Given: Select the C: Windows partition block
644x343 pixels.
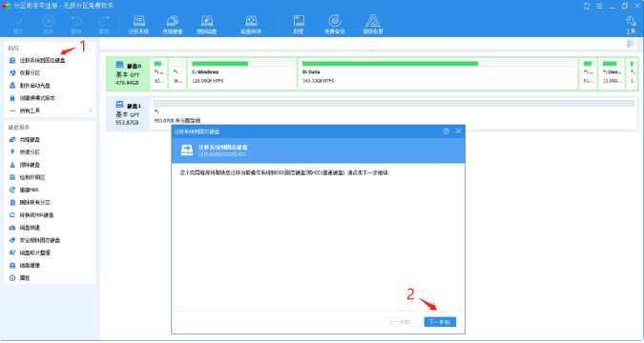Looking at the screenshot, I should coord(242,74).
